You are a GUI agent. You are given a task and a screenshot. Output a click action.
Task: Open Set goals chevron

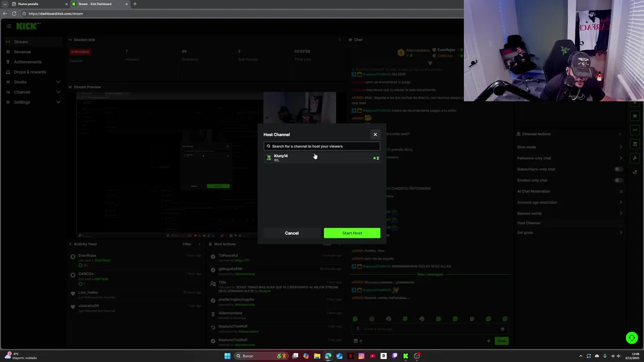(x=621, y=232)
